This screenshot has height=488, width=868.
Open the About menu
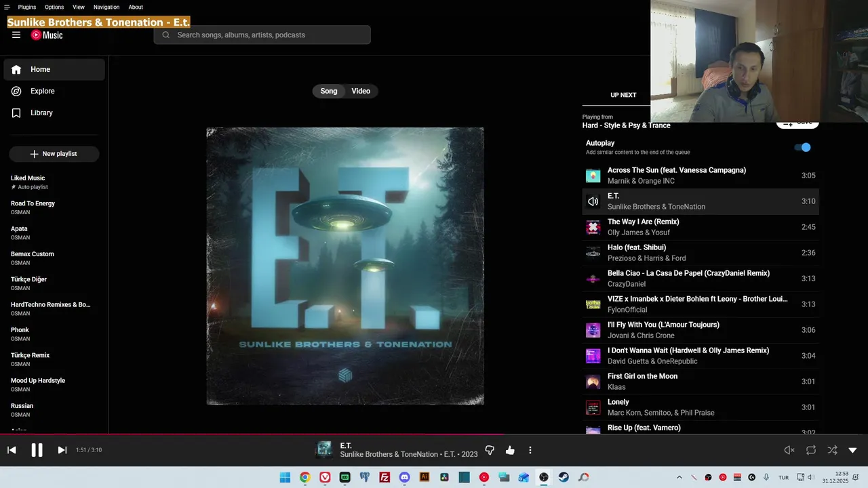click(x=136, y=7)
